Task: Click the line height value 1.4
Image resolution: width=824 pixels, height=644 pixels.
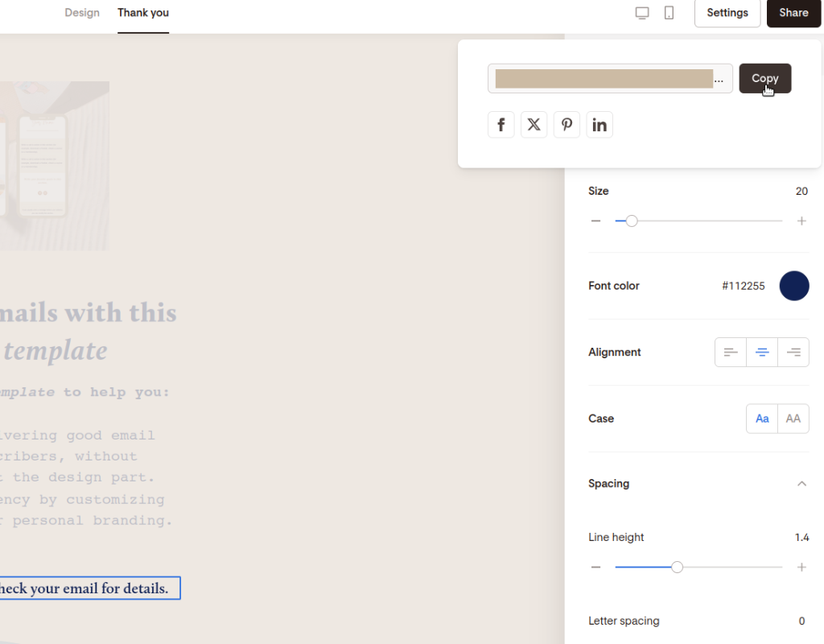Action: point(801,537)
